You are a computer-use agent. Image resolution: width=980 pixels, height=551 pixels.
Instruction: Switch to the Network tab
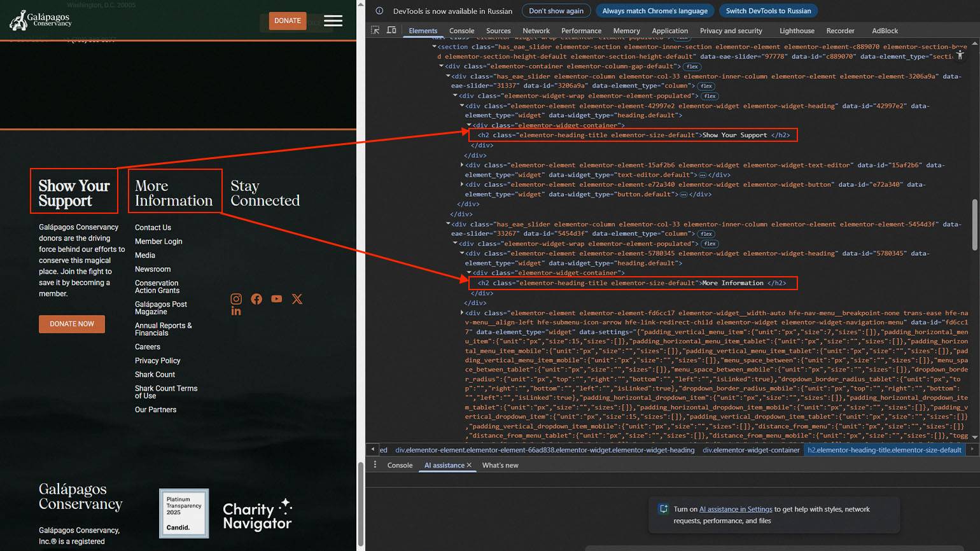(x=536, y=31)
